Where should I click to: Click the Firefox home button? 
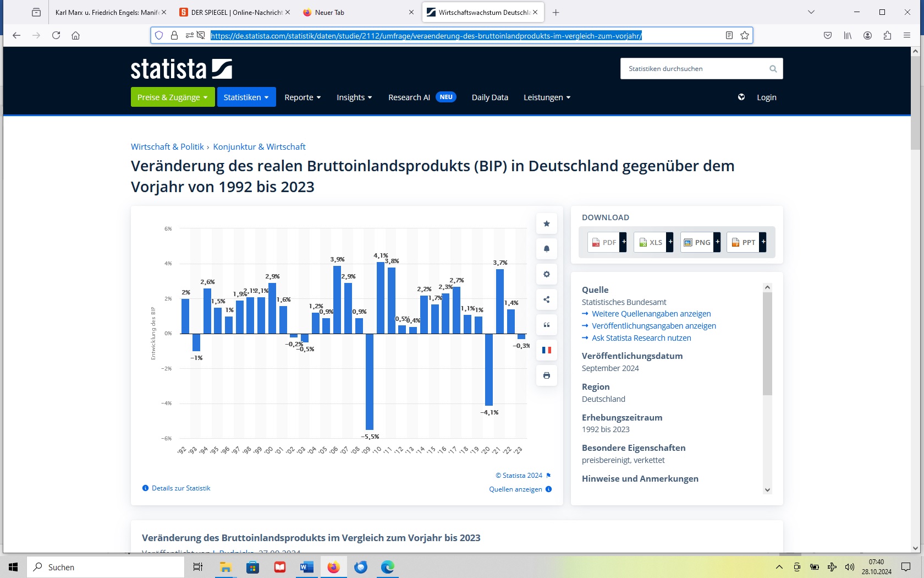click(76, 35)
